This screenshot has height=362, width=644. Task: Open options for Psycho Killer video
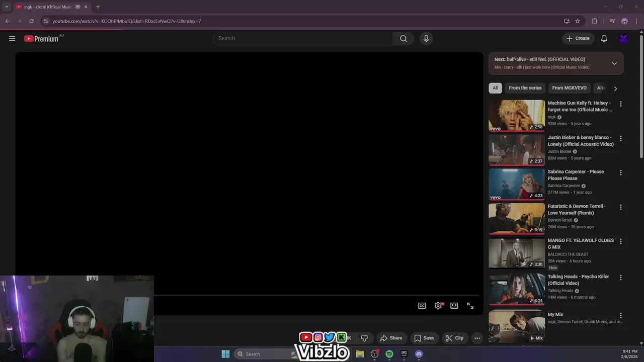click(x=621, y=278)
